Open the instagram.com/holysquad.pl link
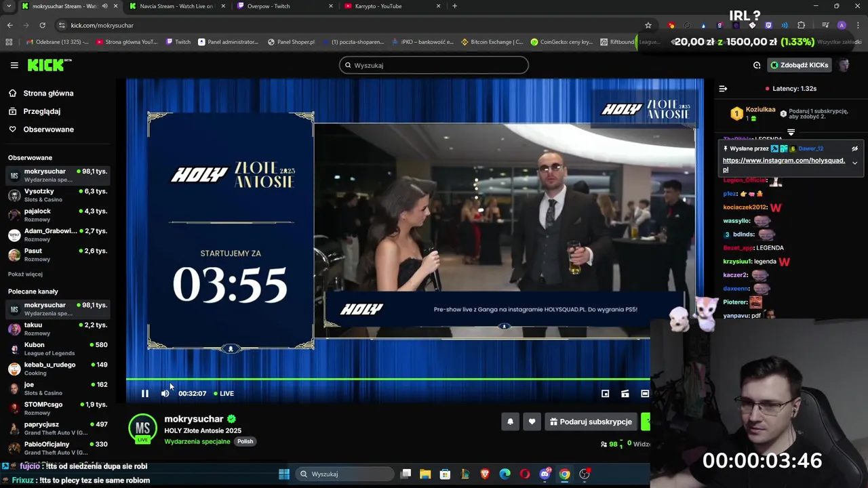This screenshot has height=488, width=868. click(784, 165)
